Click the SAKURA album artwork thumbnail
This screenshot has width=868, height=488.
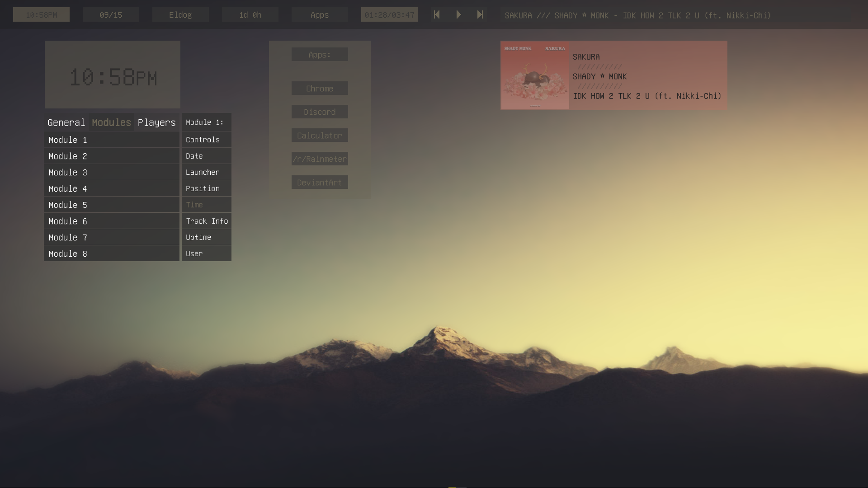pos(535,75)
